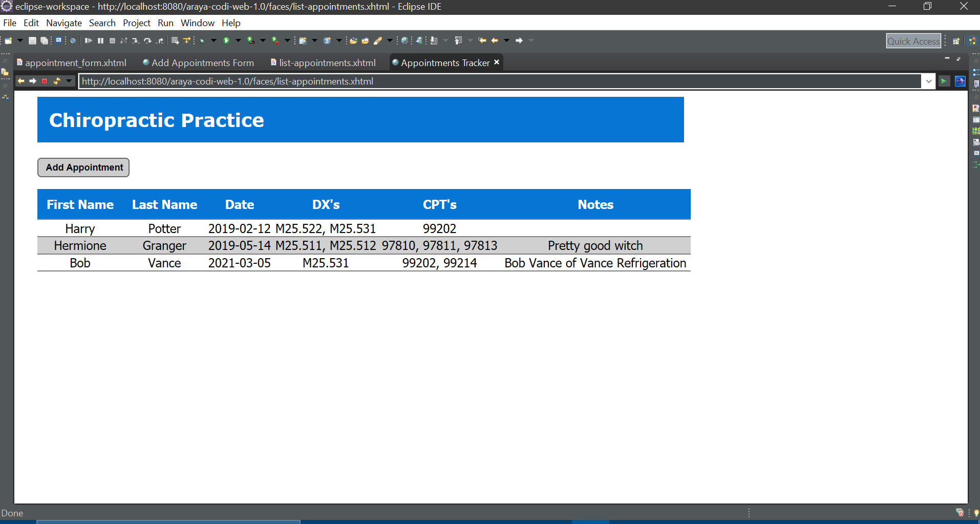The width and height of the screenshot is (980, 524).
Task: Go to the URL with the green arrow button
Action: 945,81
